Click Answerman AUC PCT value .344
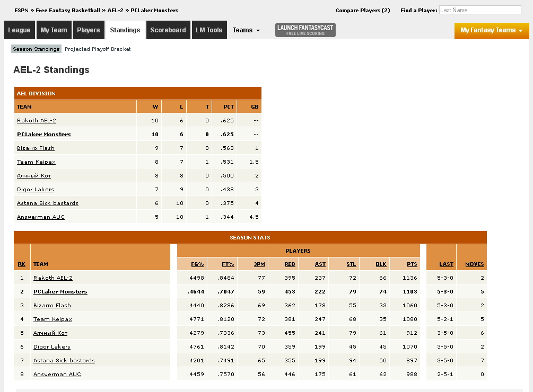The height and width of the screenshot is (392, 533). click(227, 217)
